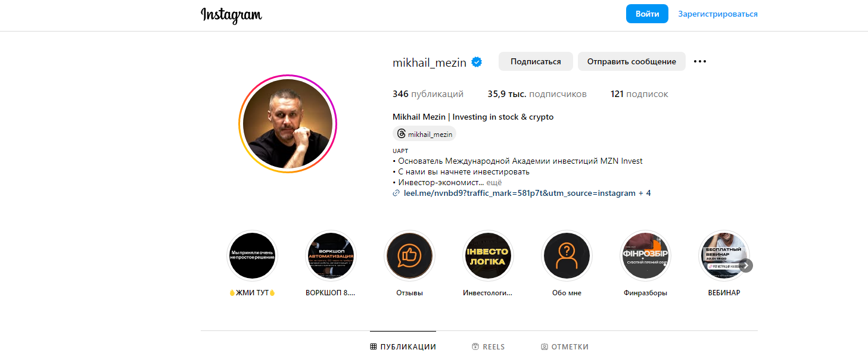Click the Войти button
The height and width of the screenshot is (356, 868).
pyautogui.click(x=647, y=14)
